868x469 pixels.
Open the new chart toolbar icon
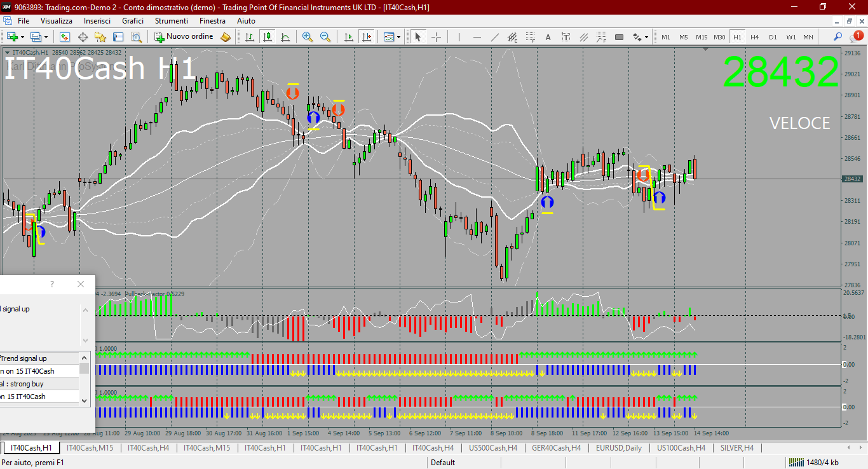11,37
